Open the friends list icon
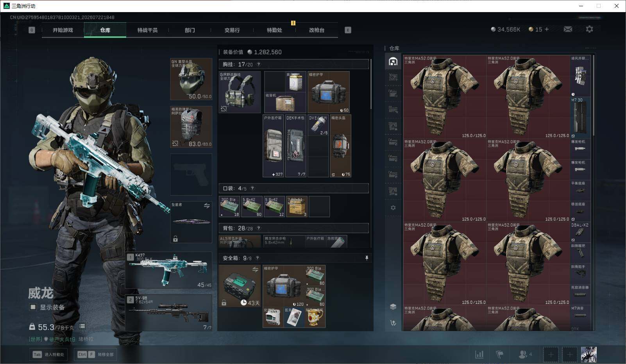Viewport: 626px width, 364px height. (525, 355)
